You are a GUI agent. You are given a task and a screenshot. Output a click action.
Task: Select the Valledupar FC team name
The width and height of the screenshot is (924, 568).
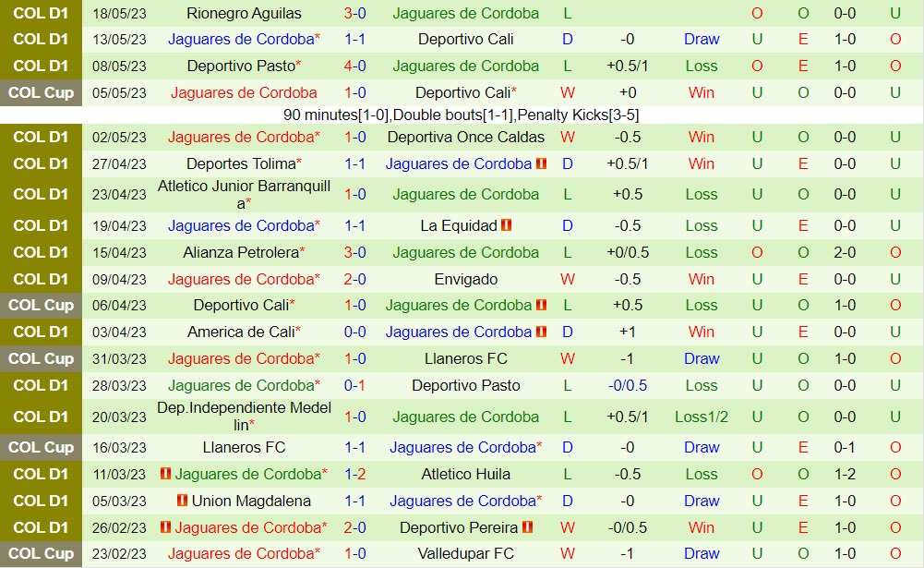[466, 553]
